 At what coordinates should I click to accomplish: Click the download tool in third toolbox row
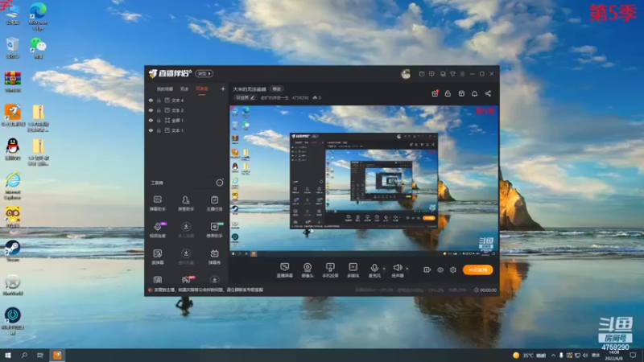(186, 257)
